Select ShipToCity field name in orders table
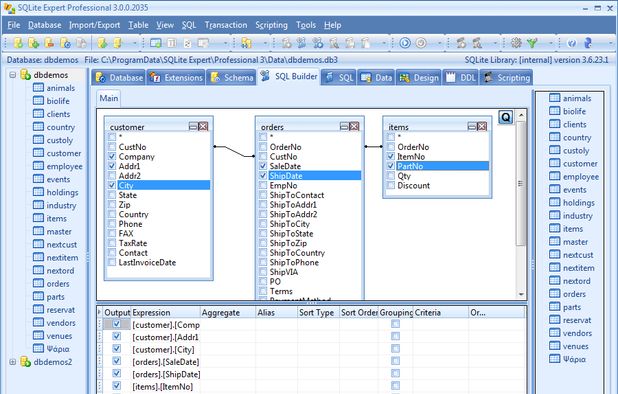Viewport: 618px width, 394px height. (x=290, y=224)
